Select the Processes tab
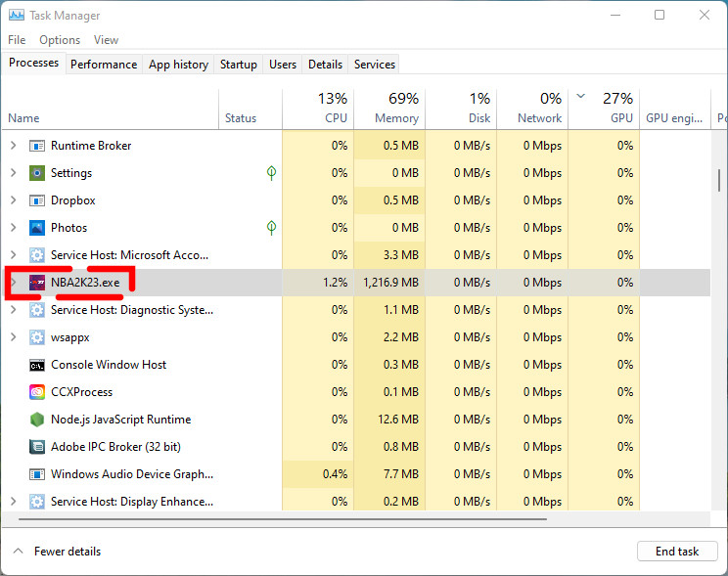The height and width of the screenshot is (576, 728). pos(33,63)
